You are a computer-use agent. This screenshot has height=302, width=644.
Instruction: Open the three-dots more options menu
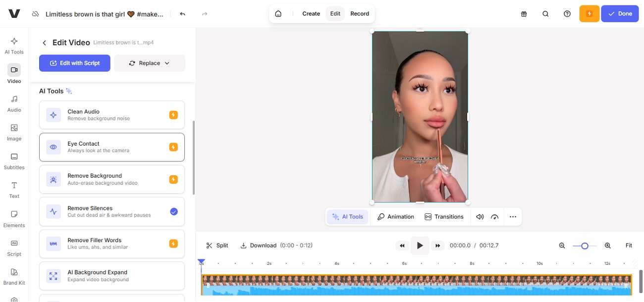(513, 217)
